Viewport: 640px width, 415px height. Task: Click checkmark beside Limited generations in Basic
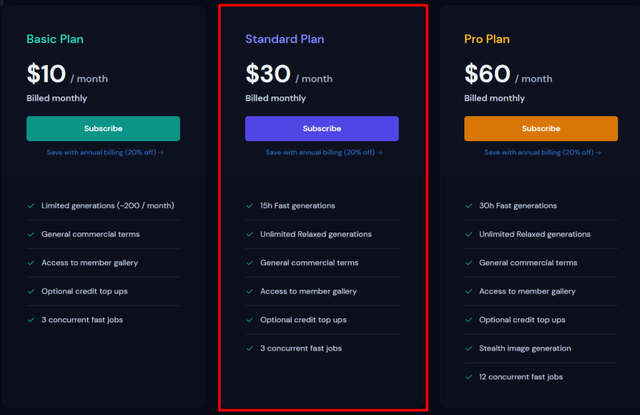tap(32, 206)
